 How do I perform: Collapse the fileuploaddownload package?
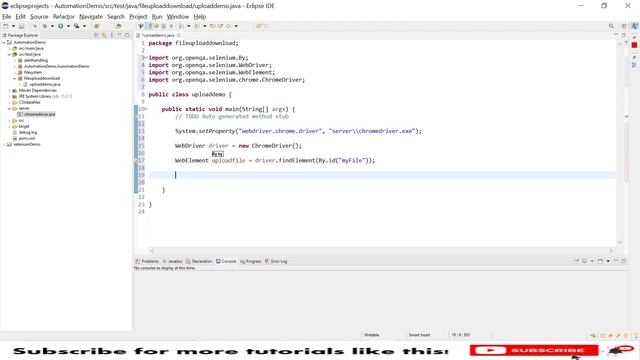(x=15, y=78)
